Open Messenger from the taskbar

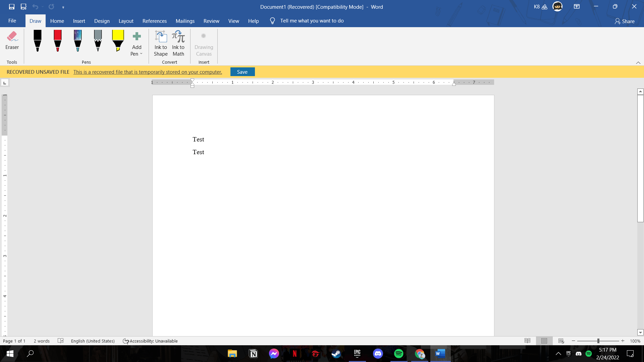tap(274, 354)
